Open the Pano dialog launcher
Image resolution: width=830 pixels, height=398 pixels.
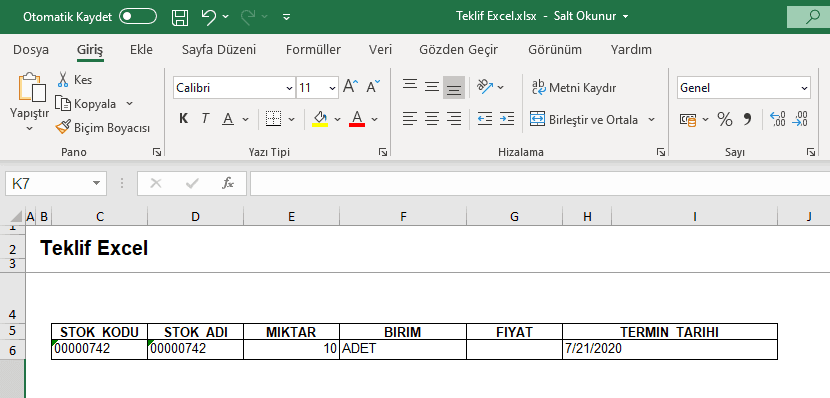pyautogui.click(x=157, y=152)
